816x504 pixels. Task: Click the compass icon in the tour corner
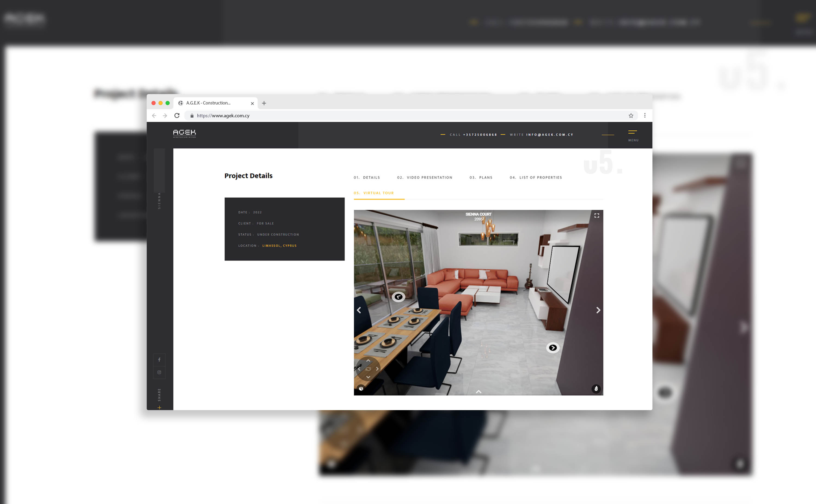[596, 389]
